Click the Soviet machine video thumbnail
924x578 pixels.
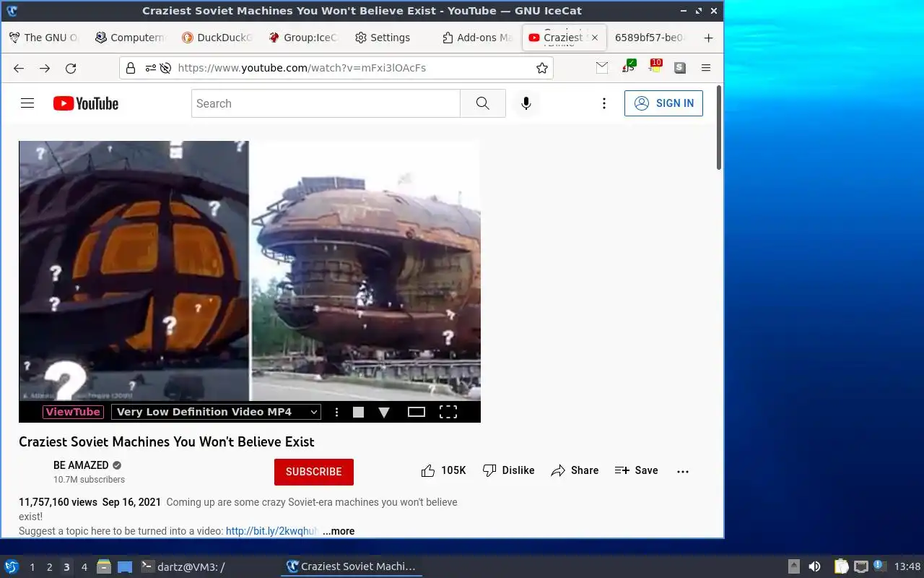(x=250, y=271)
